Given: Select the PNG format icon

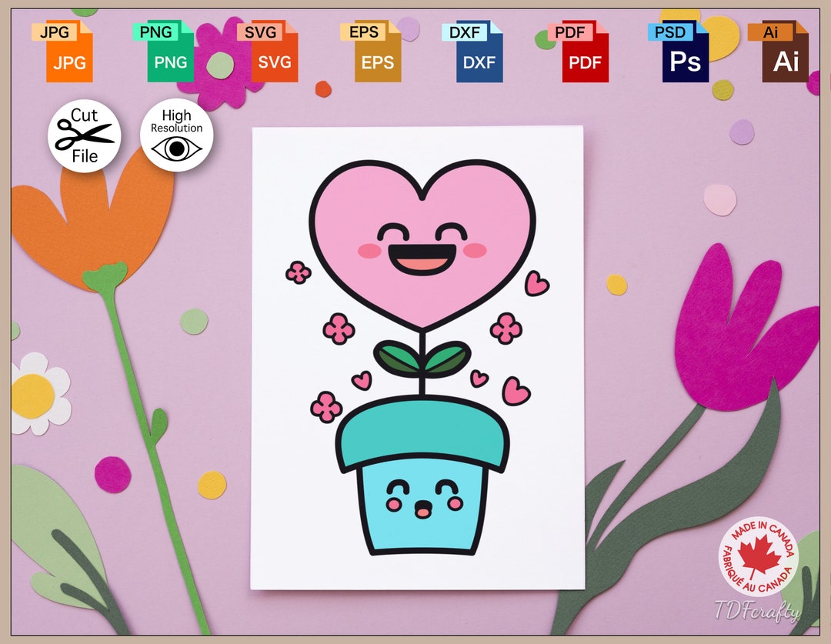Looking at the screenshot, I should coord(172,52).
